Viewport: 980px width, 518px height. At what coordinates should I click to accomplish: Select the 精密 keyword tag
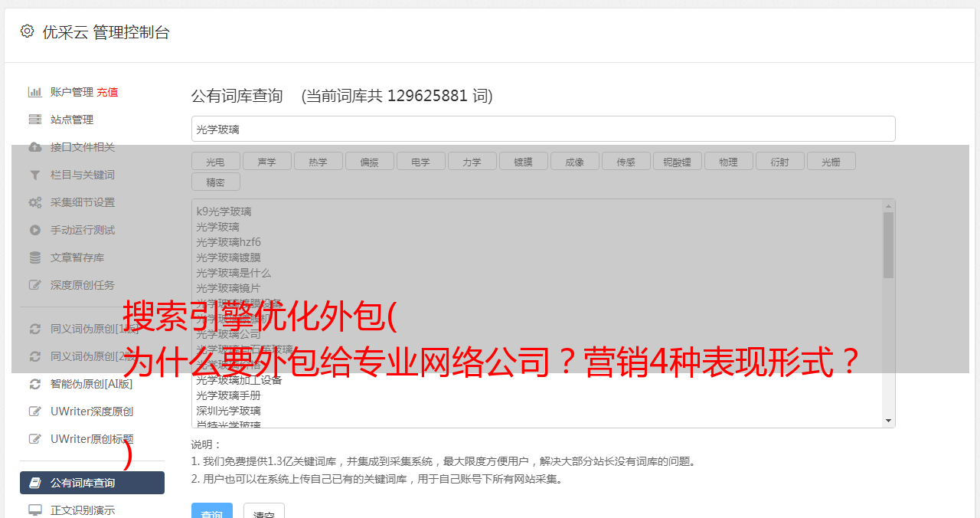(215, 182)
